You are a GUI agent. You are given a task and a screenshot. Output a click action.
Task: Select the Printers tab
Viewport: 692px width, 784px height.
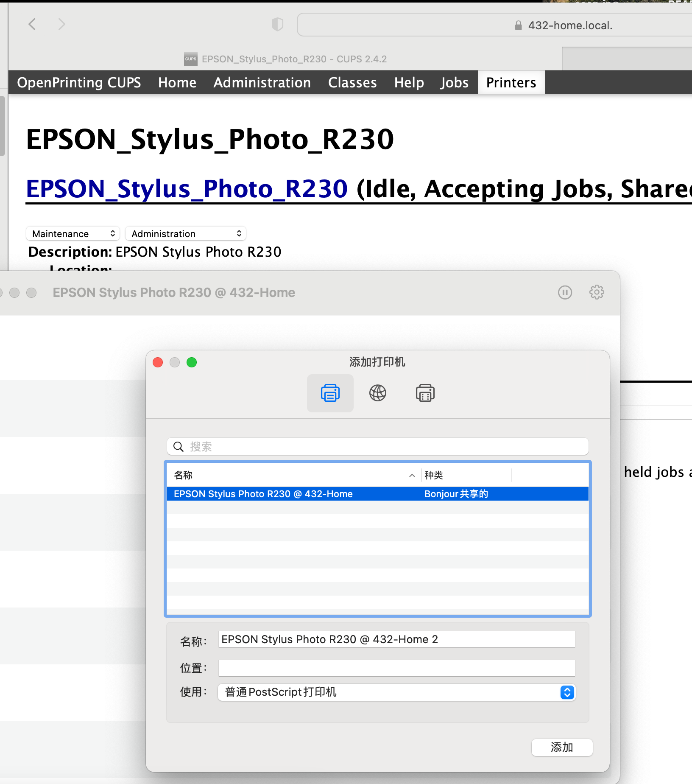pyautogui.click(x=511, y=82)
